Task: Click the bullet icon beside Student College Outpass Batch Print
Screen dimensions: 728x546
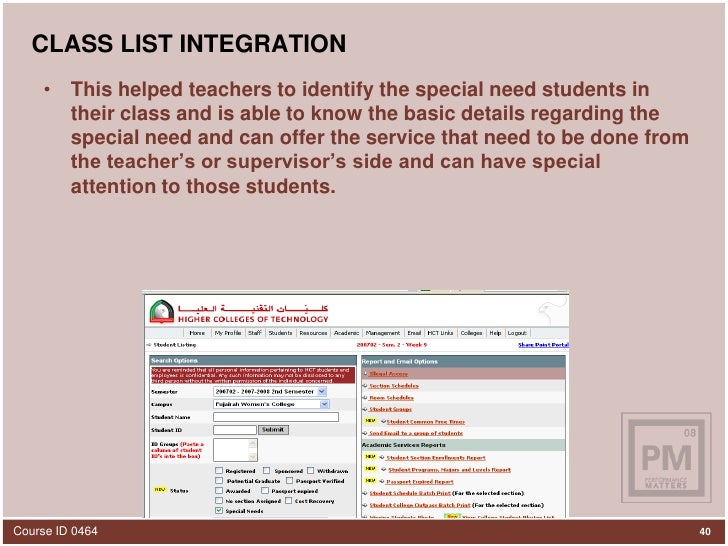Action: [365, 505]
